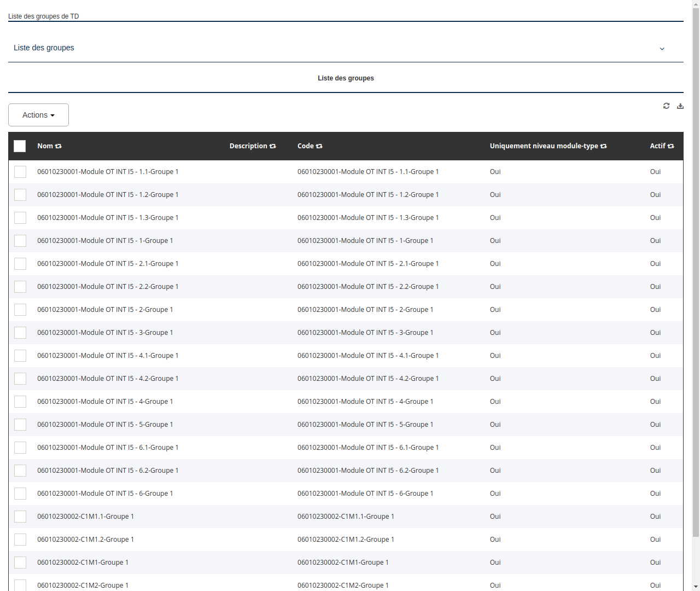Click code link 06010230001-Module OT INT I5 - 6-Groupe 1

365,493
